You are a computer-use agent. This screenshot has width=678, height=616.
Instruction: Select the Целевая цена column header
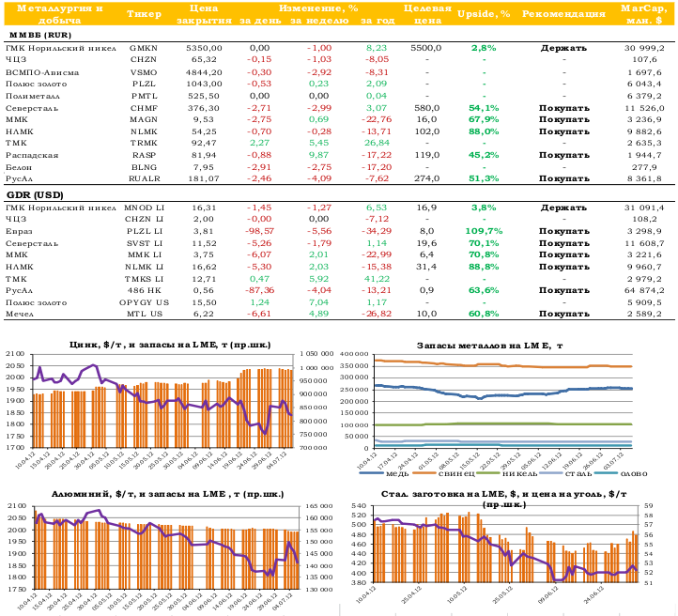tap(427, 14)
